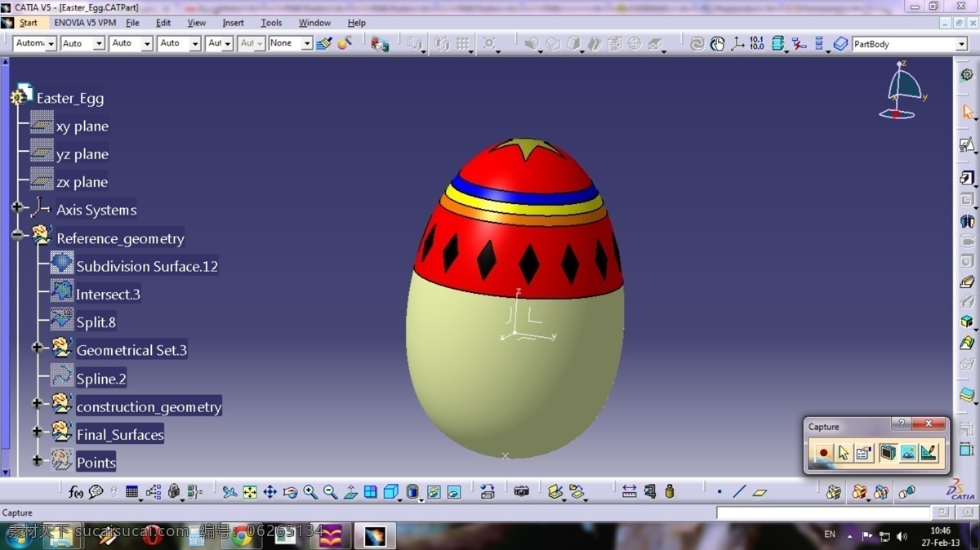Expand the Points node
The height and width of the screenshot is (550, 980).
click(x=37, y=460)
